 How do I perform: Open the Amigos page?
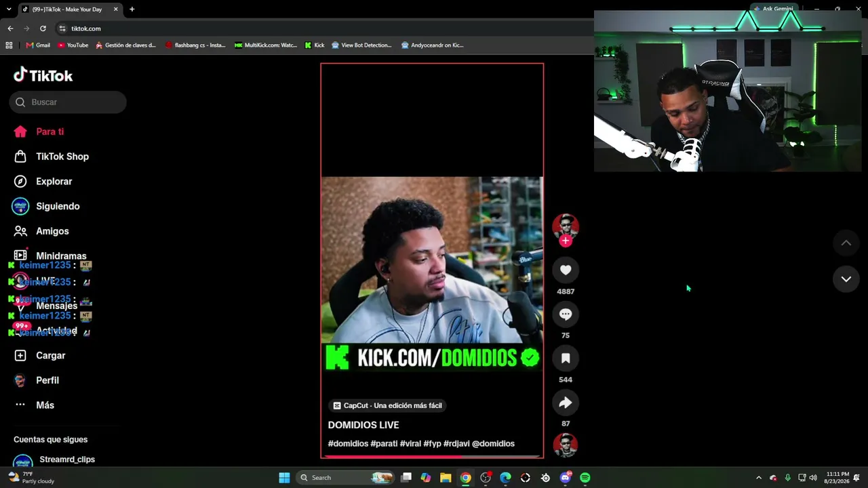52,231
